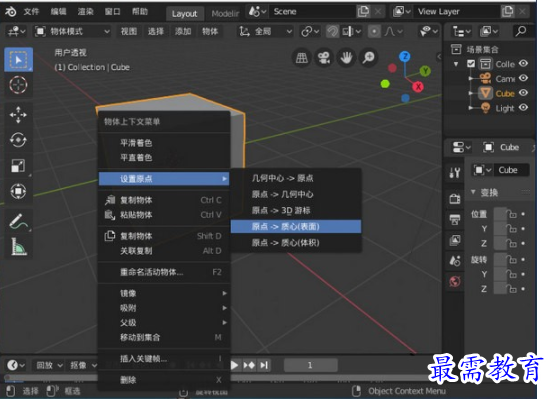Open the Add menu in viewport header
Image resolution: width=552 pixels, height=400 pixels.
183,32
